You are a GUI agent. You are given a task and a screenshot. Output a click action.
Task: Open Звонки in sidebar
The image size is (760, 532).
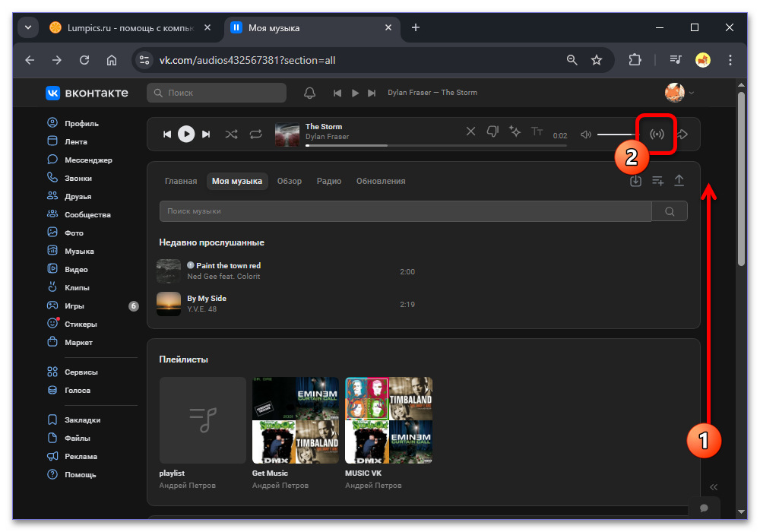pyautogui.click(x=69, y=178)
